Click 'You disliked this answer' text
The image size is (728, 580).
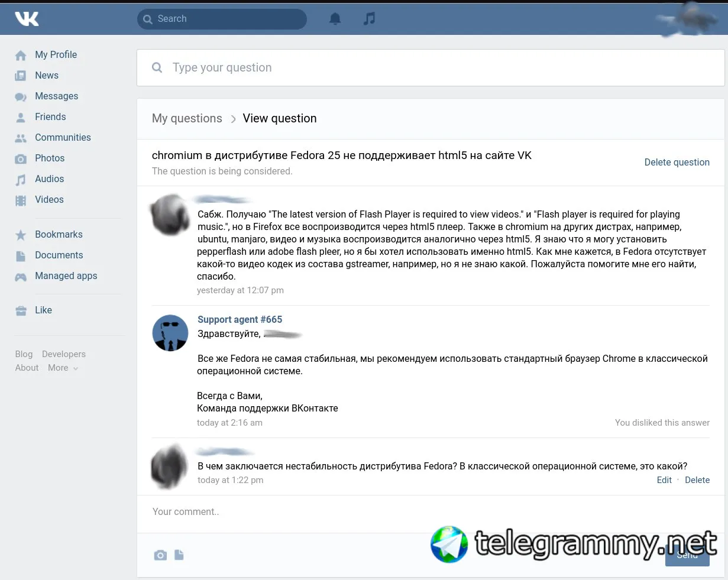tap(662, 423)
